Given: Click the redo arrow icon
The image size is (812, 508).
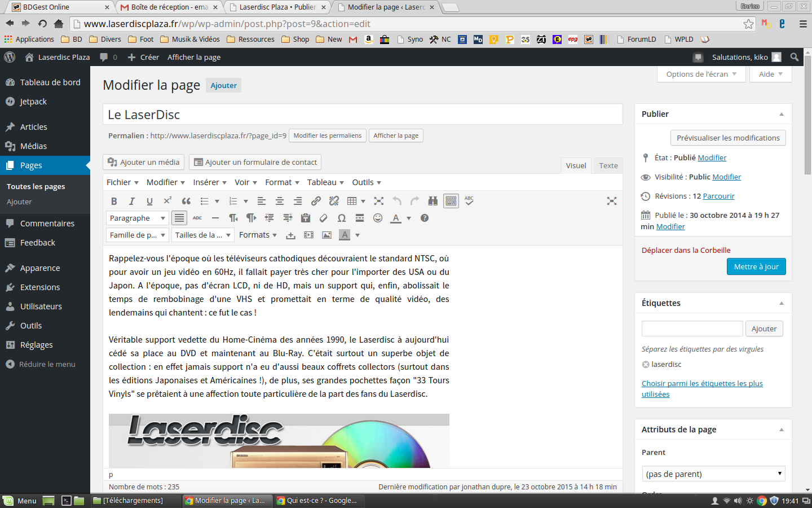Looking at the screenshot, I should (415, 201).
